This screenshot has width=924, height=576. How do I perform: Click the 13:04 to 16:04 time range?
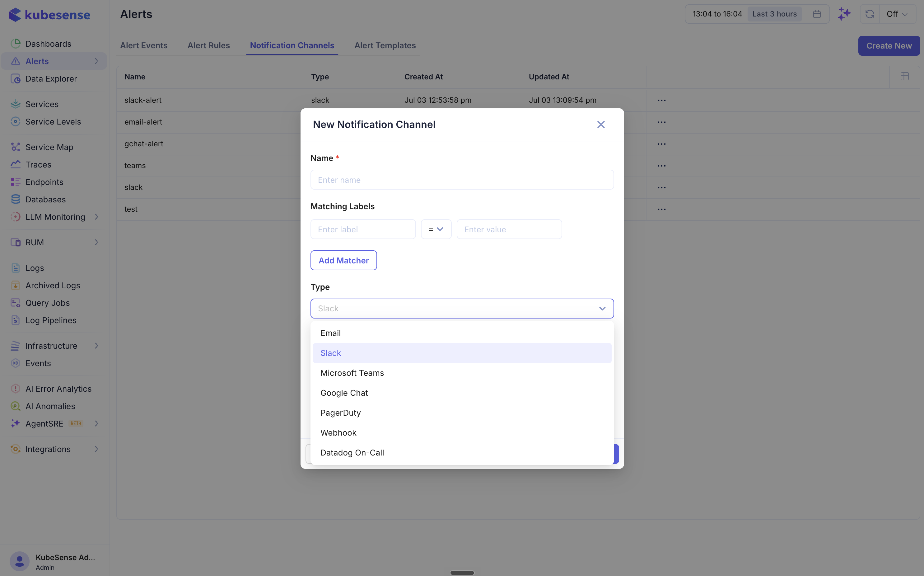(x=717, y=14)
